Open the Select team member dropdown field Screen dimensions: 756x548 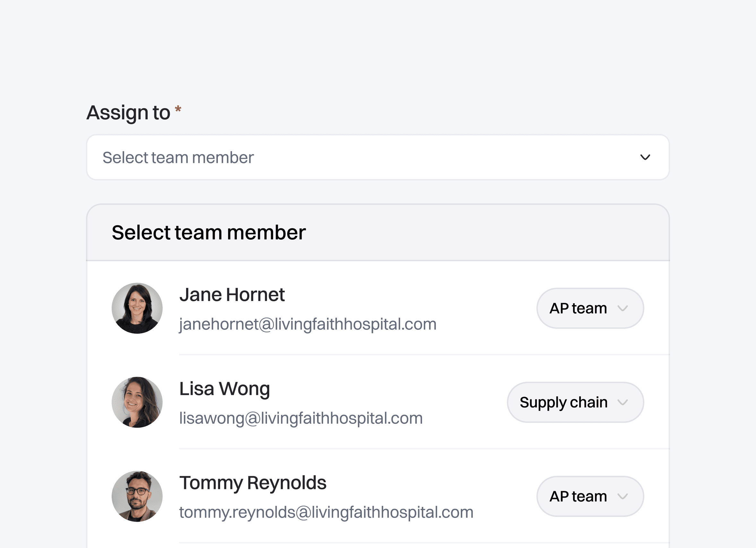377,157
